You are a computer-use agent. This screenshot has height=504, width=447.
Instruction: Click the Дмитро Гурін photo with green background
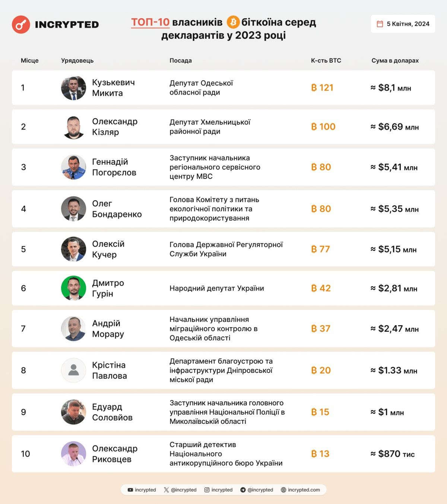point(73,288)
